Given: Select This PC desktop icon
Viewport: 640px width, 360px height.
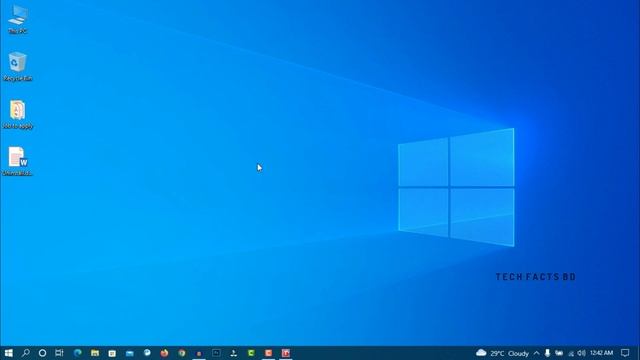Looking at the screenshot, I should [x=18, y=20].
